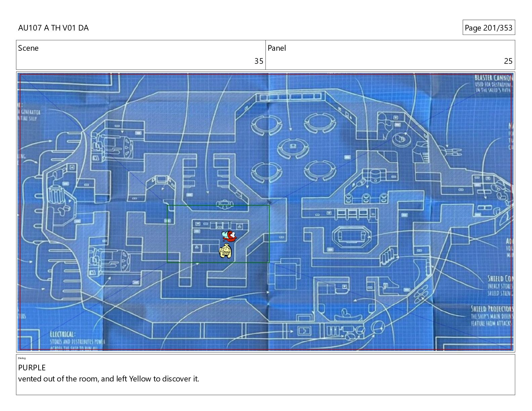532x411 pixels.
Task: Click the 'BLASTER CANNON' label on the blueprint
Action: (x=494, y=78)
